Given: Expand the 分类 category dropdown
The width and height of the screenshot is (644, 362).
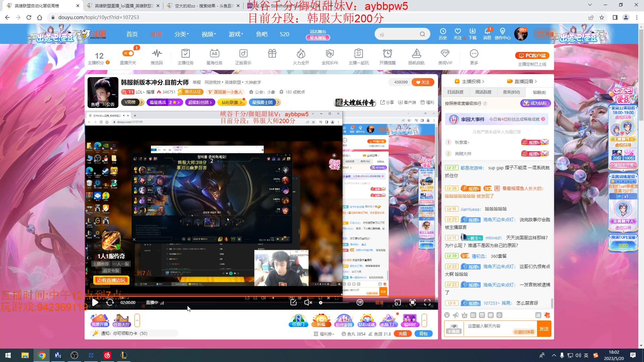Looking at the screenshot, I should [x=181, y=34].
